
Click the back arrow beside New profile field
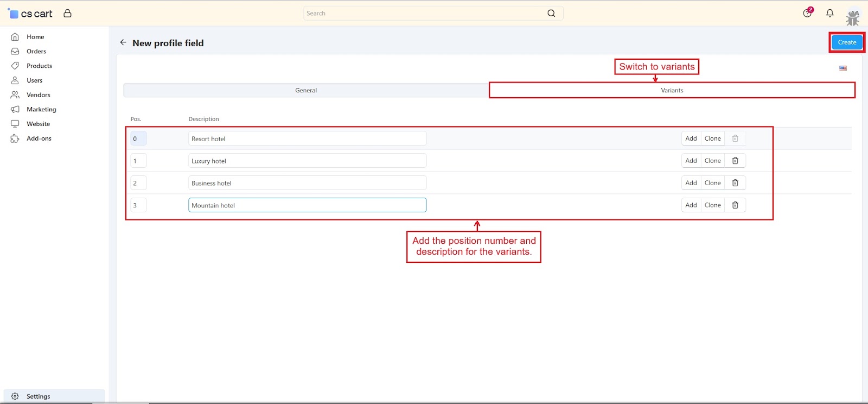tap(123, 42)
